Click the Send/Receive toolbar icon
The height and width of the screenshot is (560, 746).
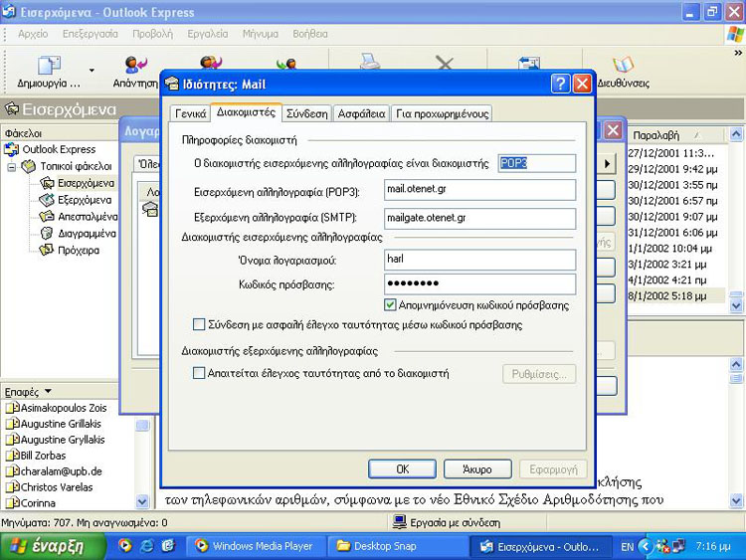pyautogui.click(x=529, y=63)
